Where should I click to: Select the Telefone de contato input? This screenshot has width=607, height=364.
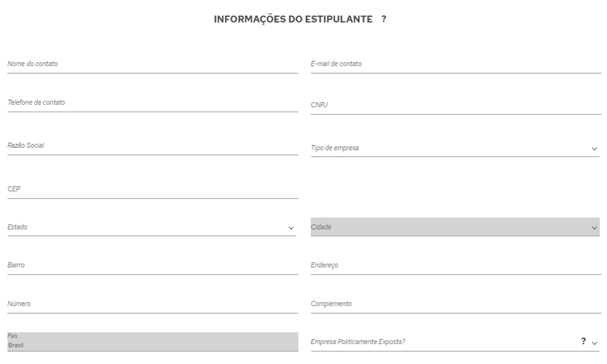pyautogui.click(x=153, y=103)
